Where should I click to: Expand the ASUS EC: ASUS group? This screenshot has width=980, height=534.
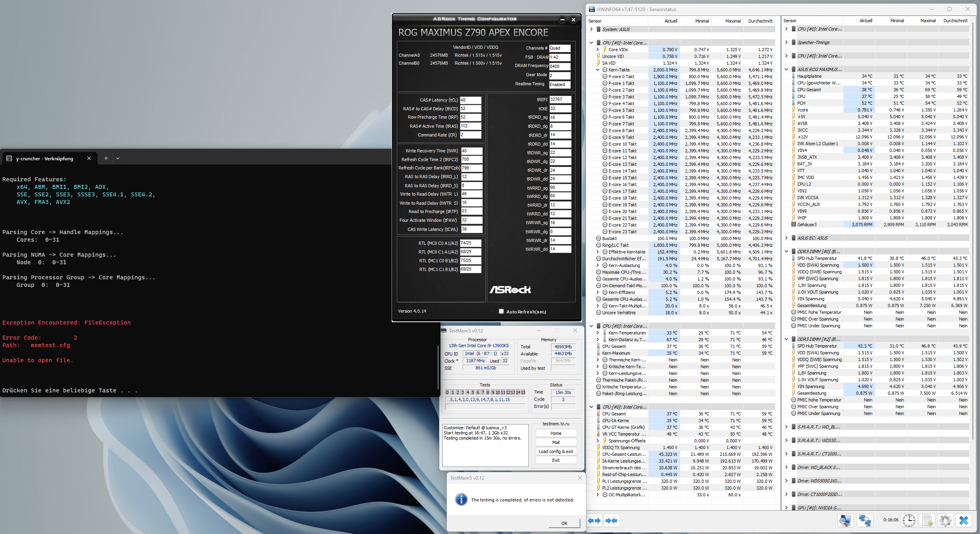pyautogui.click(x=786, y=238)
